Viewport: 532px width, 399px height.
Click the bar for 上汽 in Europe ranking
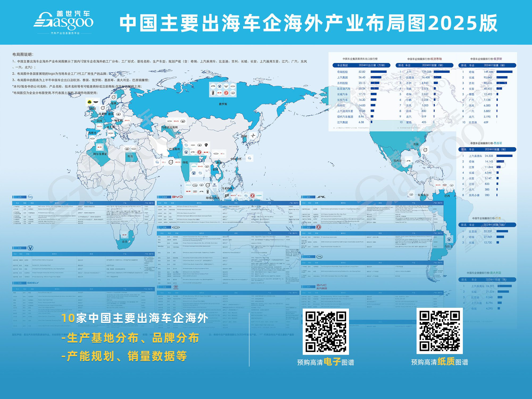coord(442,72)
